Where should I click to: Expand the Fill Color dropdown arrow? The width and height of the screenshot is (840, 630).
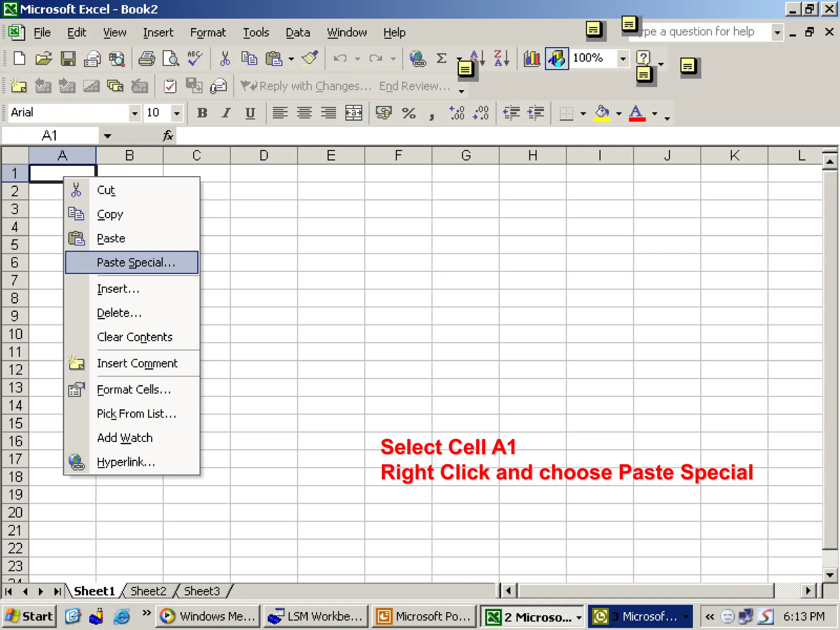pos(619,114)
